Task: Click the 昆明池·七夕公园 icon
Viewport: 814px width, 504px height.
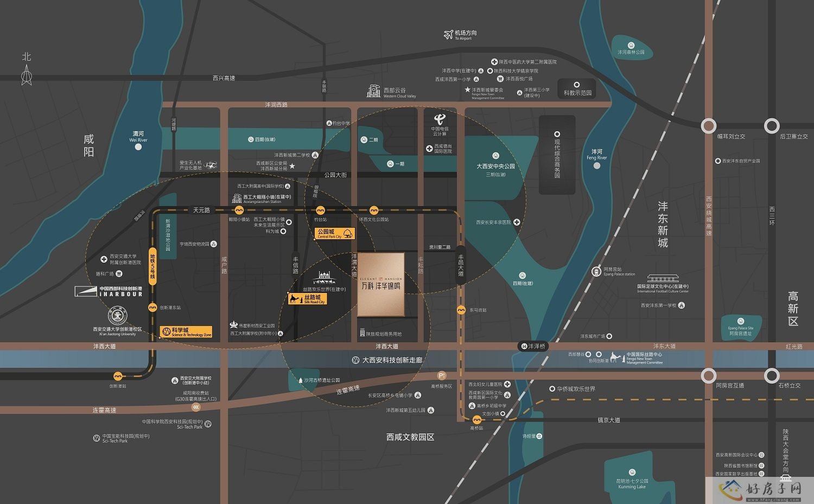Action: 632,473
